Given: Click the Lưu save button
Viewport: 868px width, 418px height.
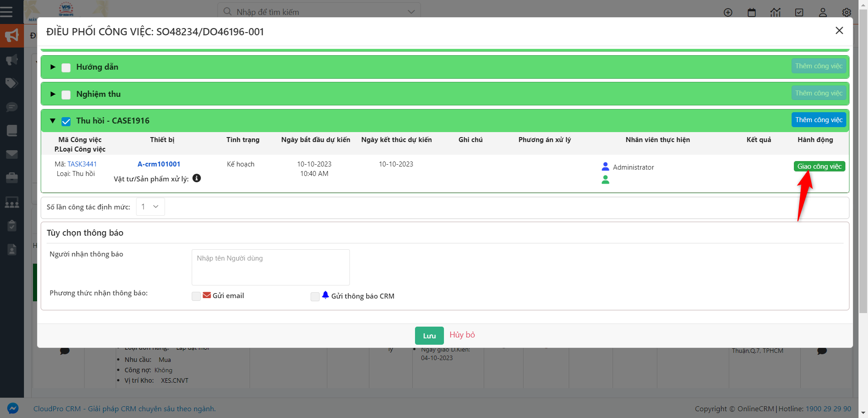Looking at the screenshot, I should [x=429, y=336].
